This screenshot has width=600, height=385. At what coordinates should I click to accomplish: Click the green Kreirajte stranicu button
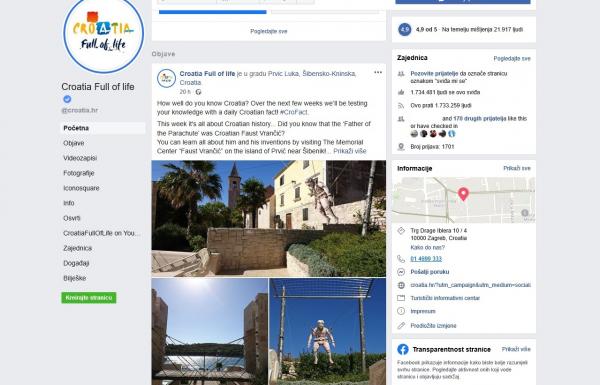[x=89, y=297]
